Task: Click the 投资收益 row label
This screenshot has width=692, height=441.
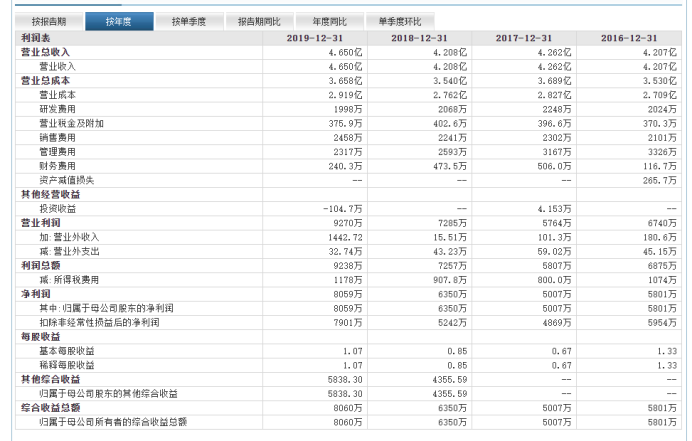Action: (x=57, y=209)
